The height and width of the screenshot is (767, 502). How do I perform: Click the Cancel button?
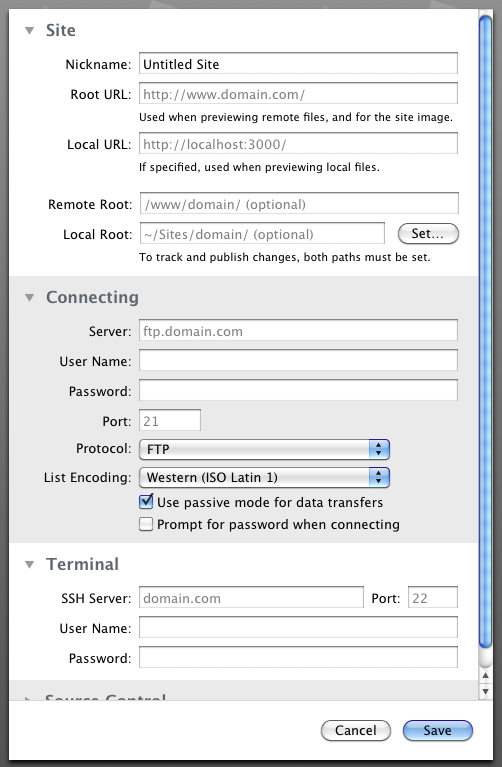click(x=356, y=730)
